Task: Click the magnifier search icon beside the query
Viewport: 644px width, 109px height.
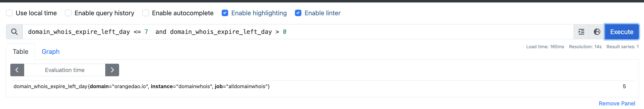Action: [14, 32]
